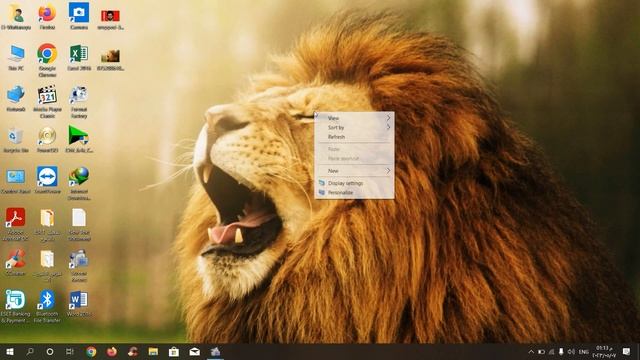Open taskbar Search magnifier
This screenshot has height=360, width=640.
click(x=30, y=352)
